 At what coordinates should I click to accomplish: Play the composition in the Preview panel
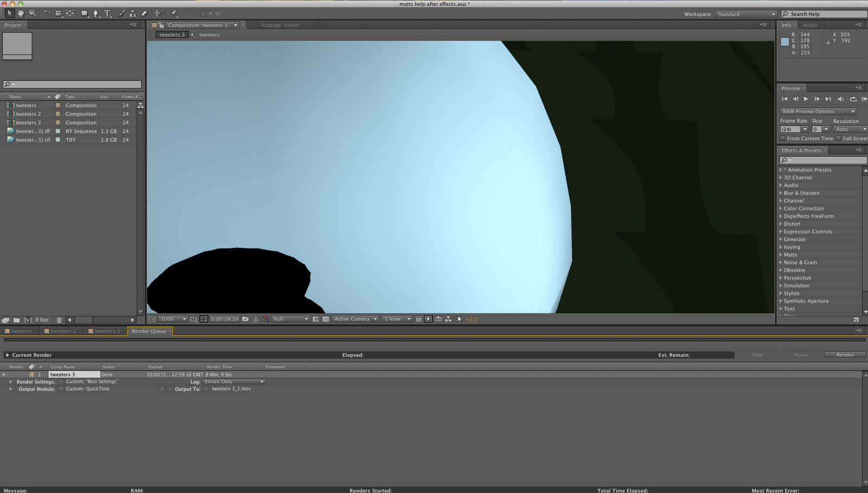[x=806, y=99]
